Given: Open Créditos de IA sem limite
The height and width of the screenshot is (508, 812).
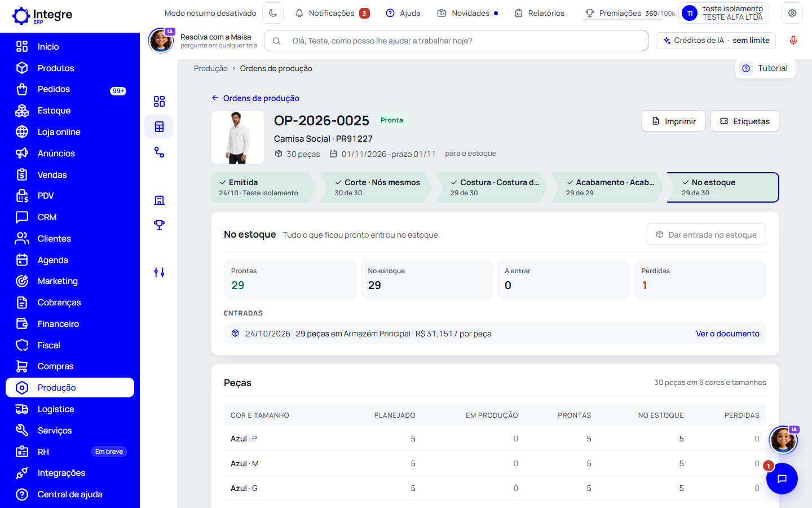Looking at the screenshot, I should 716,41.
